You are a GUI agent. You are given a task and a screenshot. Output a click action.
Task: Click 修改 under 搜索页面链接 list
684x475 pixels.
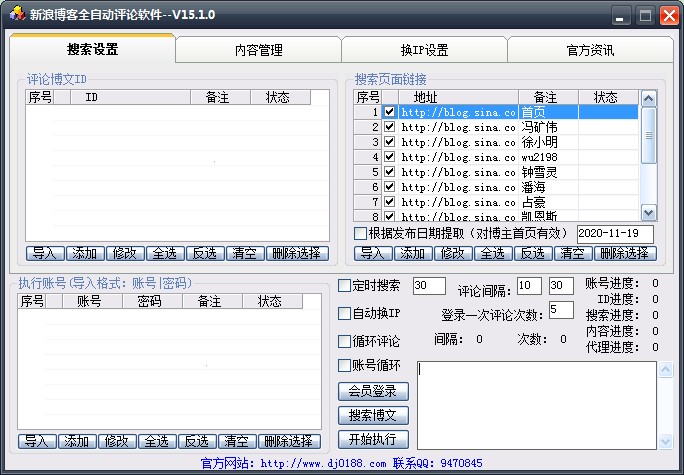coord(453,253)
